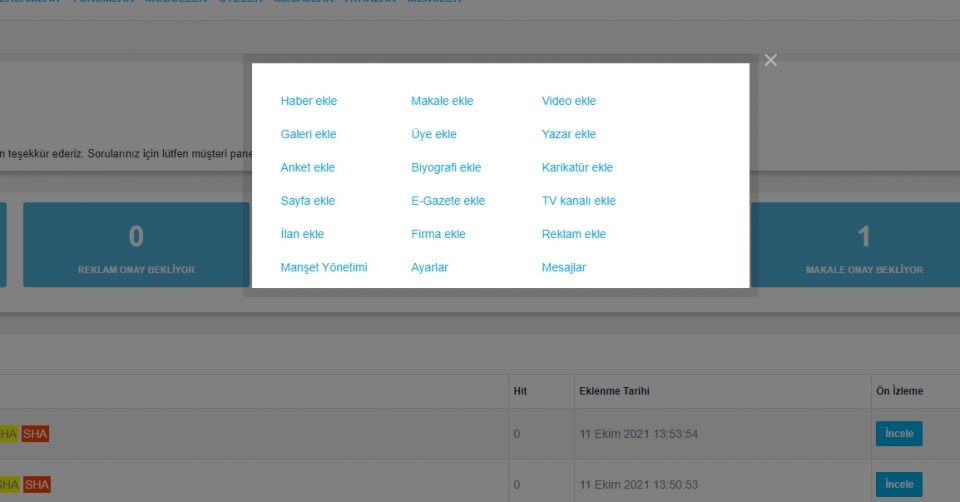Open Yazar ekle
Screen dimensions: 960x502
568,134
